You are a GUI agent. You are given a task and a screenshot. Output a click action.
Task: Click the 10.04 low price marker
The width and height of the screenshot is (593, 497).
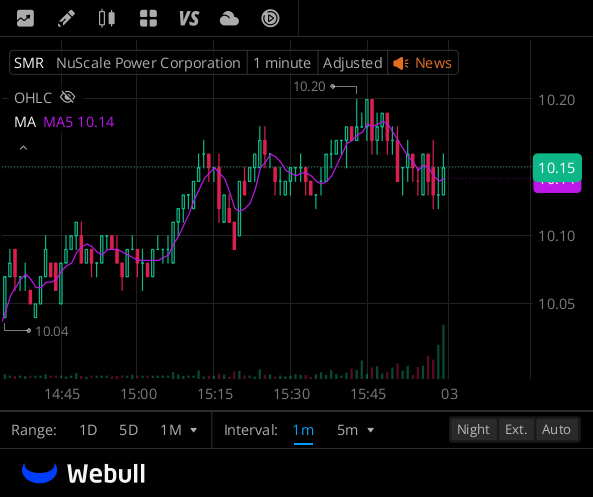click(x=52, y=332)
